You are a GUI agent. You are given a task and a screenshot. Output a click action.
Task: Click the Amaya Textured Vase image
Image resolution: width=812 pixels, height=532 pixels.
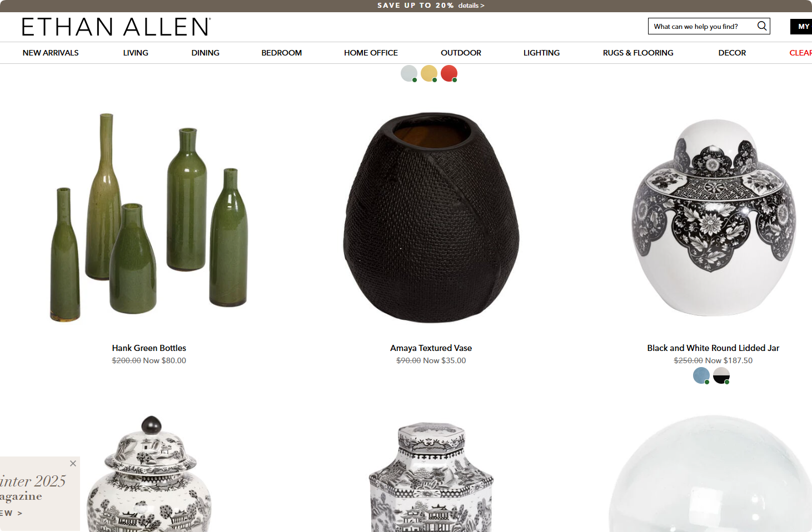pos(431,218)
